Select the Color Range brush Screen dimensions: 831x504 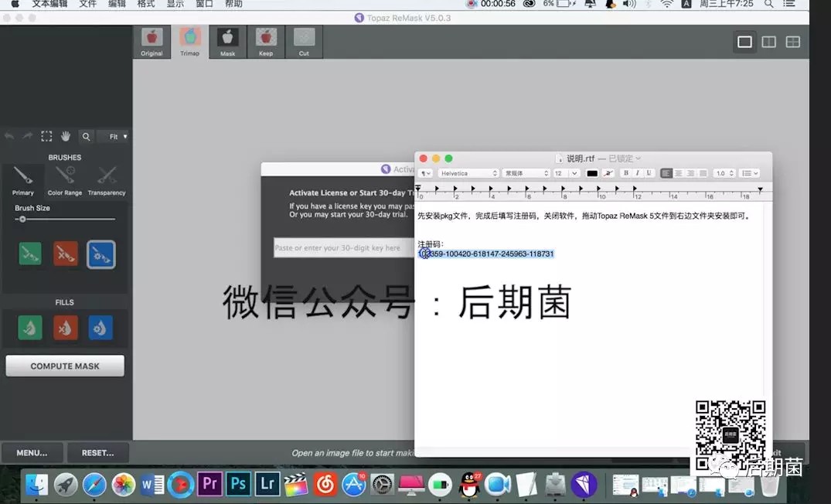point(65,179)
